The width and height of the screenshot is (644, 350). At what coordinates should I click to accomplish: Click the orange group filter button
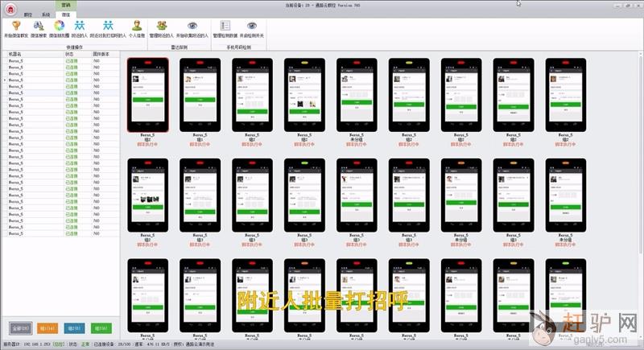(x=47, y=328)
